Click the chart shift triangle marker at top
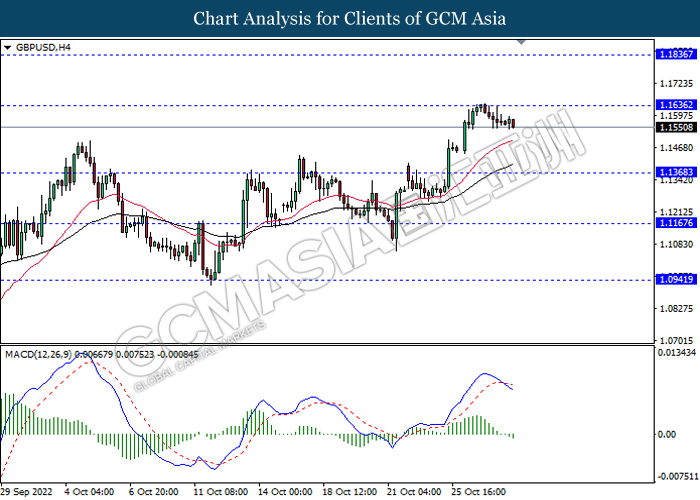This screenshot has height=500, width=700. tap(521, 42)
